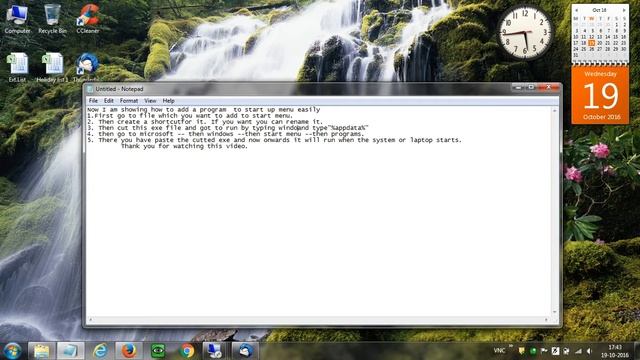This screenshot has width=640, height=360.
Task: Click the line 'Thank you for watching this video.'
Action: coord(184,146)
